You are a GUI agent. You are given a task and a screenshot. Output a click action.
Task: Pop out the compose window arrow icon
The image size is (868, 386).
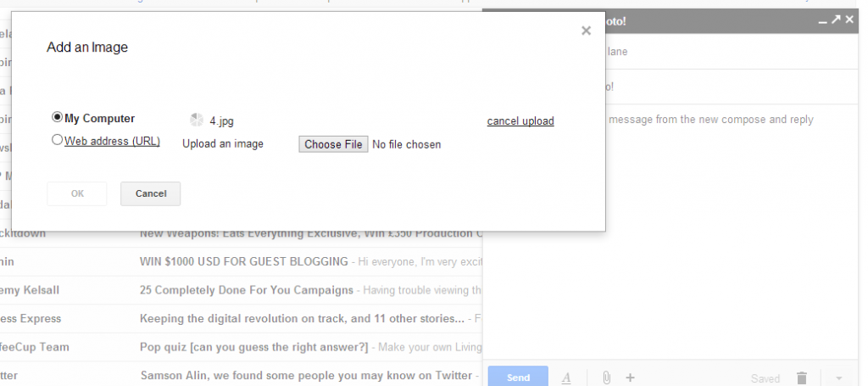pyautogui.click(x=836, y=20)
